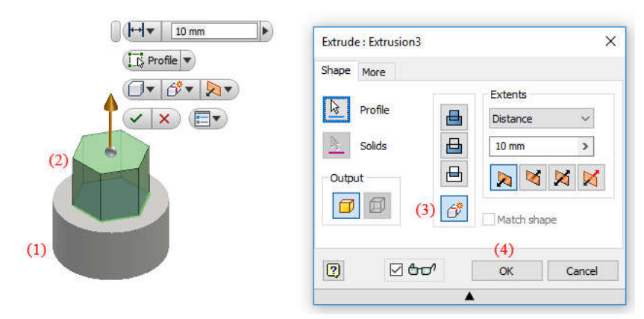Select the Surface output toggle

point(377,205)
